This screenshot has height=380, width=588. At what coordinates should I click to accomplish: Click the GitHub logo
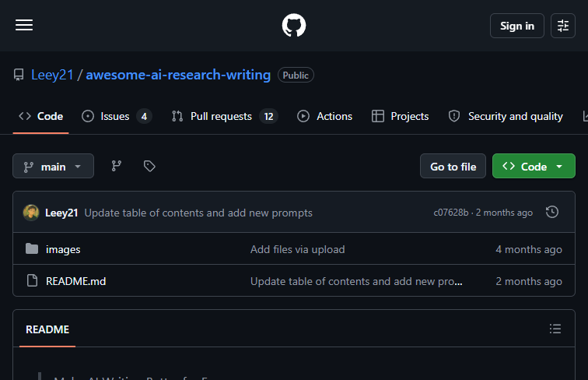pos(294,25)
